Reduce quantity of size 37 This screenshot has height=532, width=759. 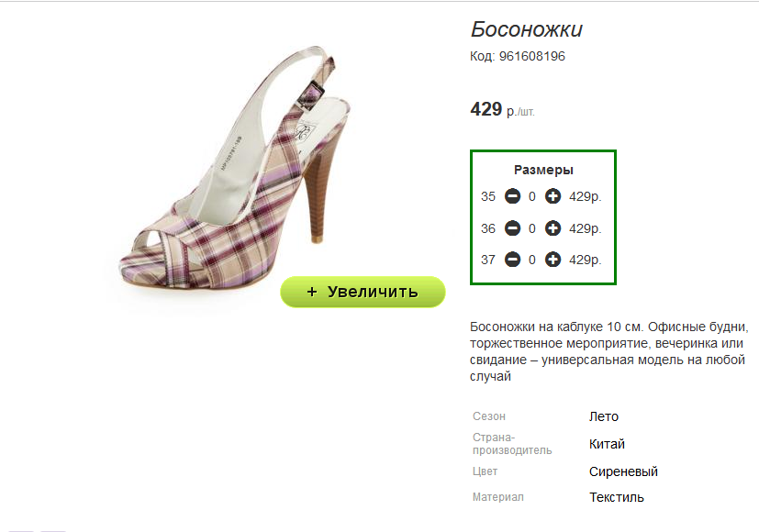[x=513, y=260]
